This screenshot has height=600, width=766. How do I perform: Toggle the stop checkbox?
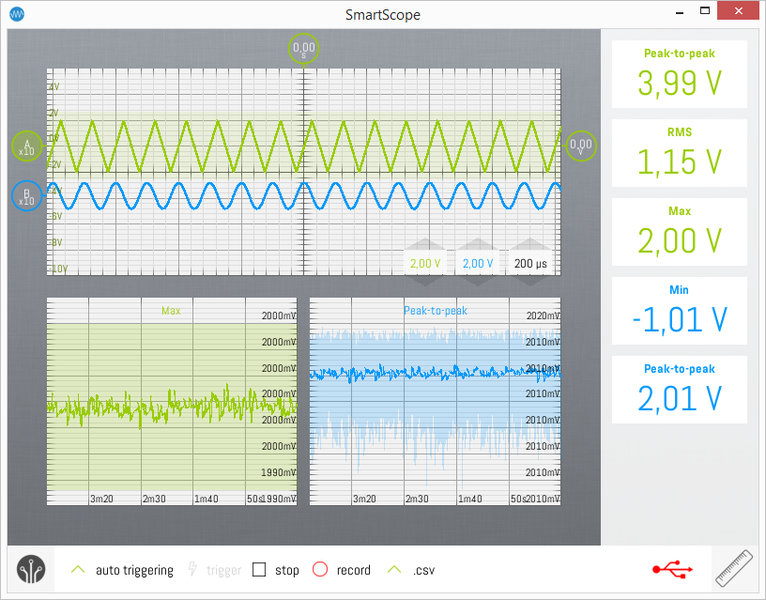[259, 570]
